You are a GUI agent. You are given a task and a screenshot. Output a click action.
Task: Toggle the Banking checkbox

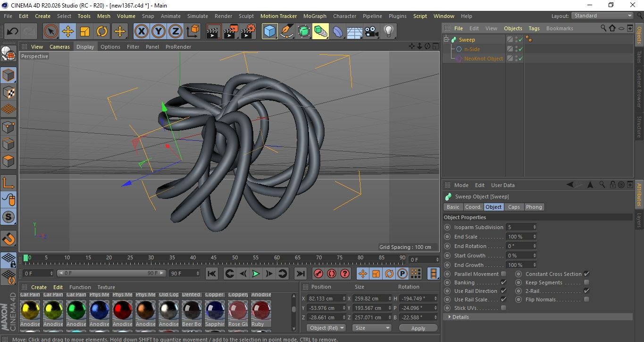(x=503, y=282)
